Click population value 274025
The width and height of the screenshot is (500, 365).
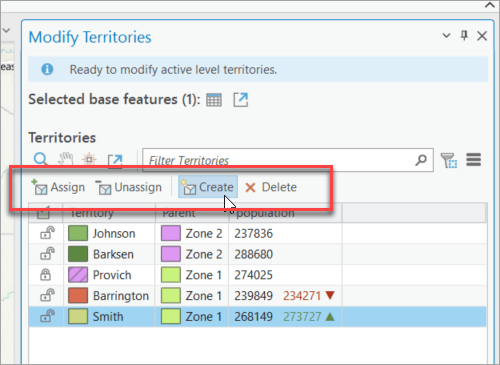254,275
